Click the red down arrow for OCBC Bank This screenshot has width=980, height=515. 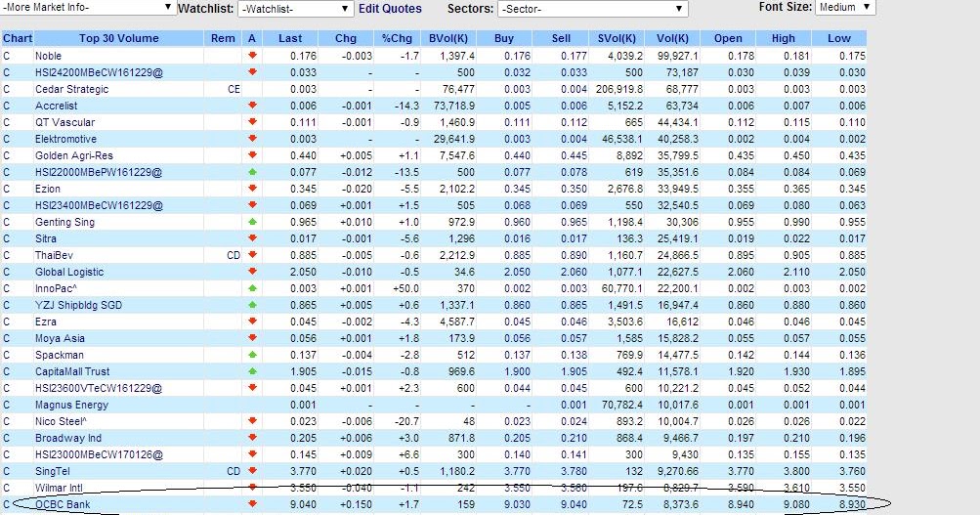(x=252, y=504)
